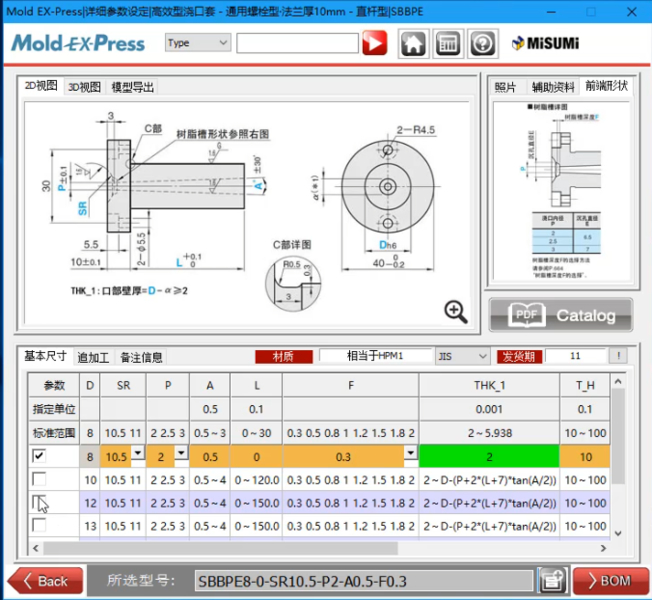Screen dimensions: 652x600
Task: Check the D=12 row checkbox
Action: coord(39,502)
